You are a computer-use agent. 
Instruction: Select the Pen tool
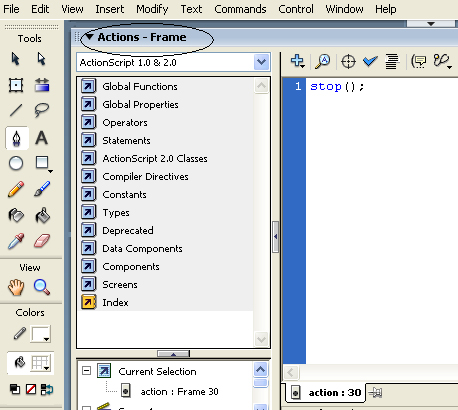pyautogui.click(x=17, y=138)
